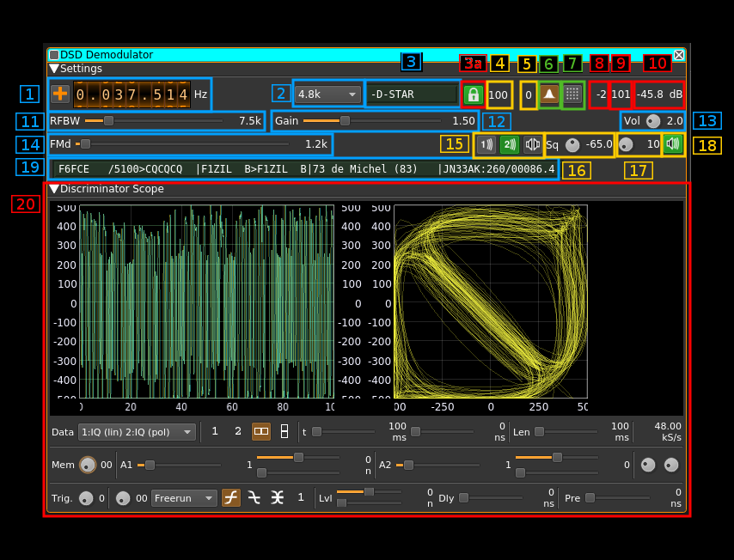
Task: Select stacked vertical traces layout icon
Action: pyautogui.click(x=284, y=431)
